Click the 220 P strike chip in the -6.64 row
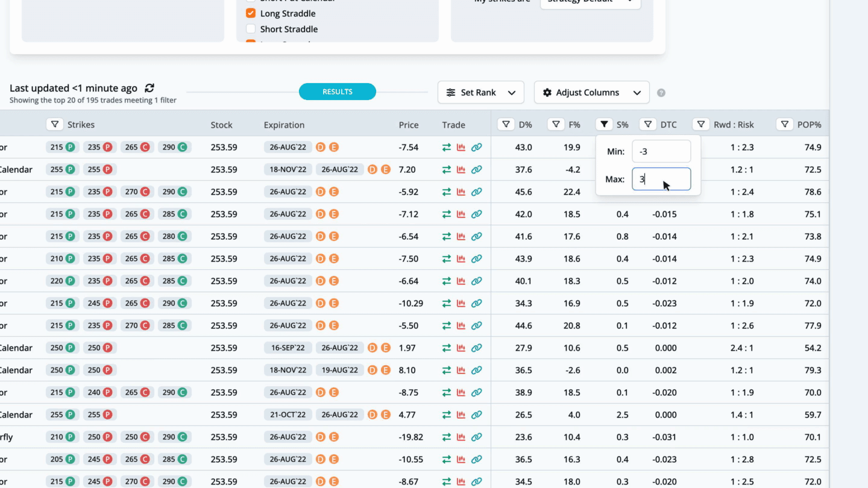Image resolution: width=868 pixels, height=488 pixels. pos(63,281)
